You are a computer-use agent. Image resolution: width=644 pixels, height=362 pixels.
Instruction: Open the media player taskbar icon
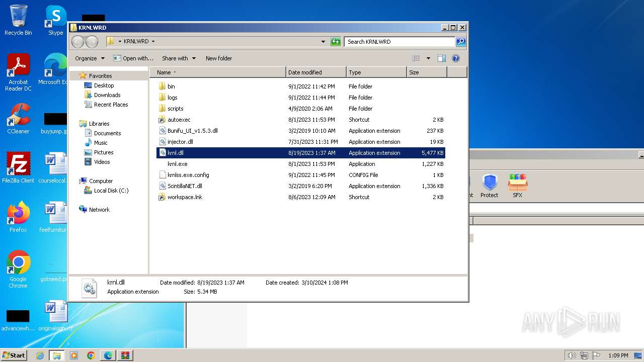(x=74, y=355)
